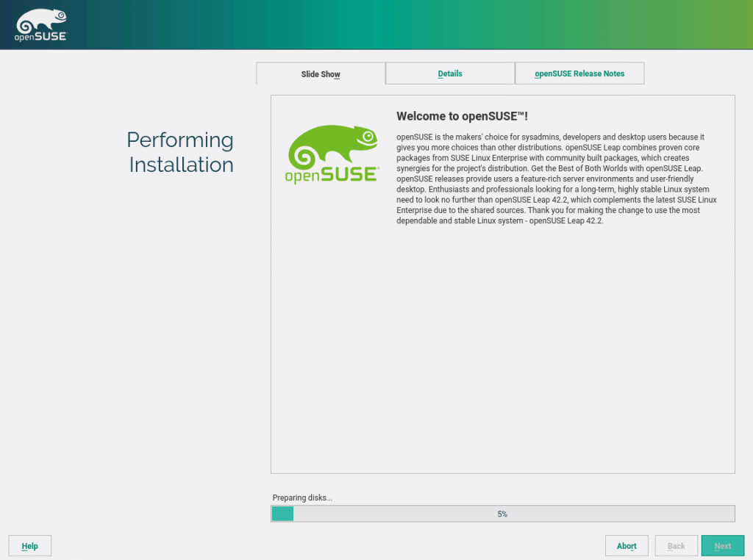
Task: Click the Performing Installation heading
Action: 180,152
